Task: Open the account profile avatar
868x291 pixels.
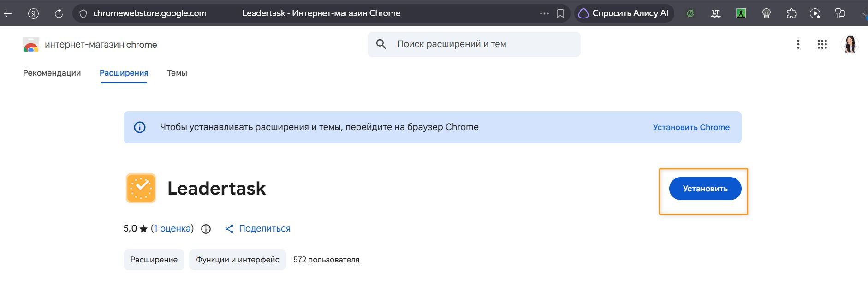Action: (x=850, y=44)
